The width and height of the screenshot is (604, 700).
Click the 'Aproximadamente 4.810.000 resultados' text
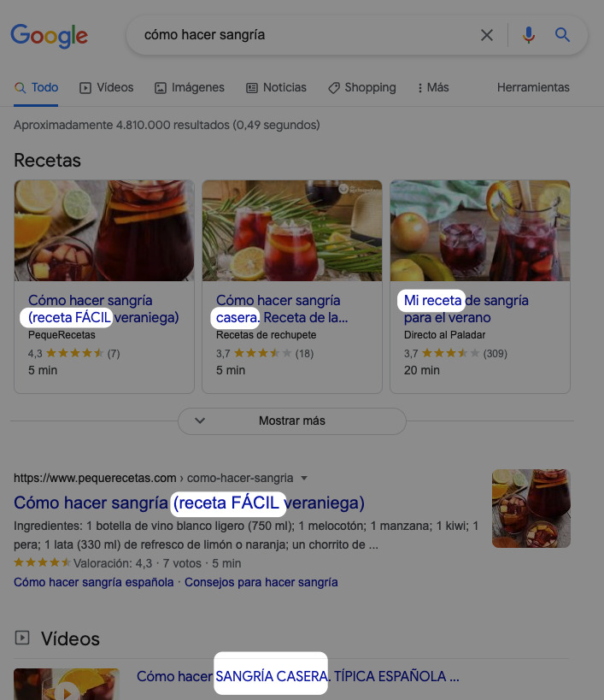167,125
